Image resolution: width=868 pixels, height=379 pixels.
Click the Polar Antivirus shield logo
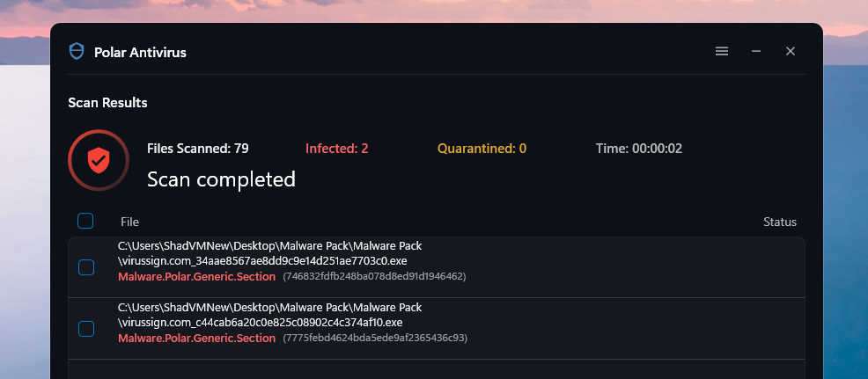77,51
